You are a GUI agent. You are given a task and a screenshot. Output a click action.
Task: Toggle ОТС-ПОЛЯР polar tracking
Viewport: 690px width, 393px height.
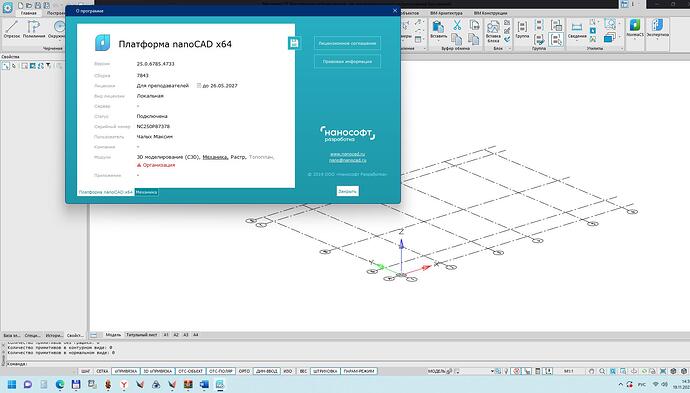[221, 371]
